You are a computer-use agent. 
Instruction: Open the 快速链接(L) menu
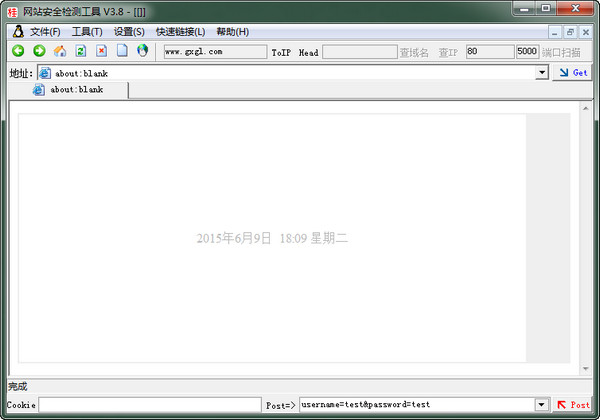[180, 31]
